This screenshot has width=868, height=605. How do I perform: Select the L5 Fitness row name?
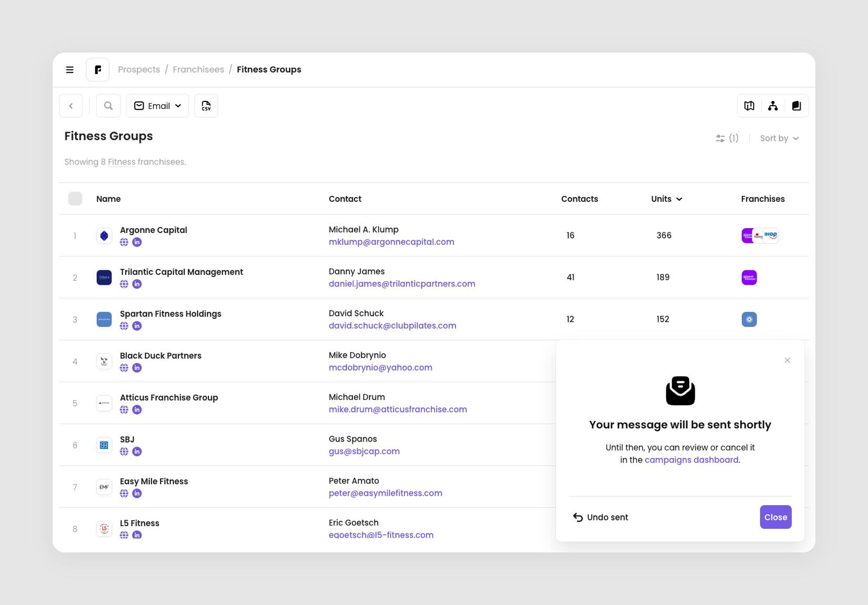139,524
